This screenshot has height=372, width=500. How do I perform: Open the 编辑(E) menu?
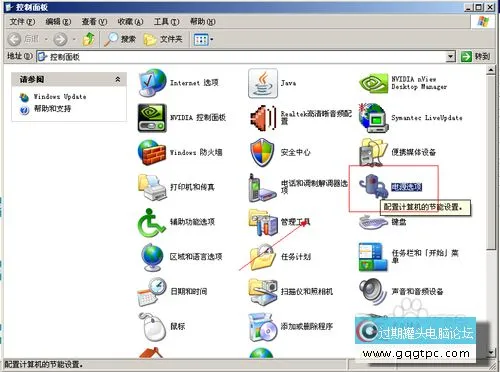(x=58, y=22)
